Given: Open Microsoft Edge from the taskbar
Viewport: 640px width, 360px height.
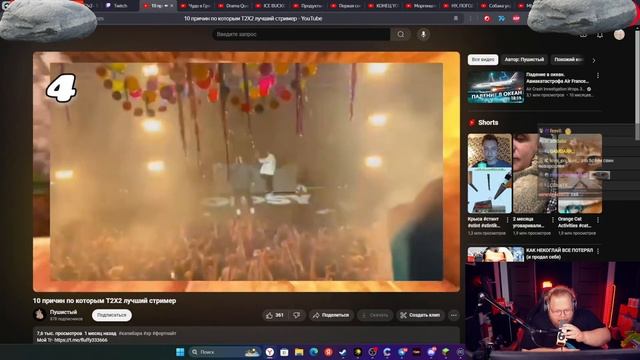Looking at the screenshot, I should (x=313, y=352).
